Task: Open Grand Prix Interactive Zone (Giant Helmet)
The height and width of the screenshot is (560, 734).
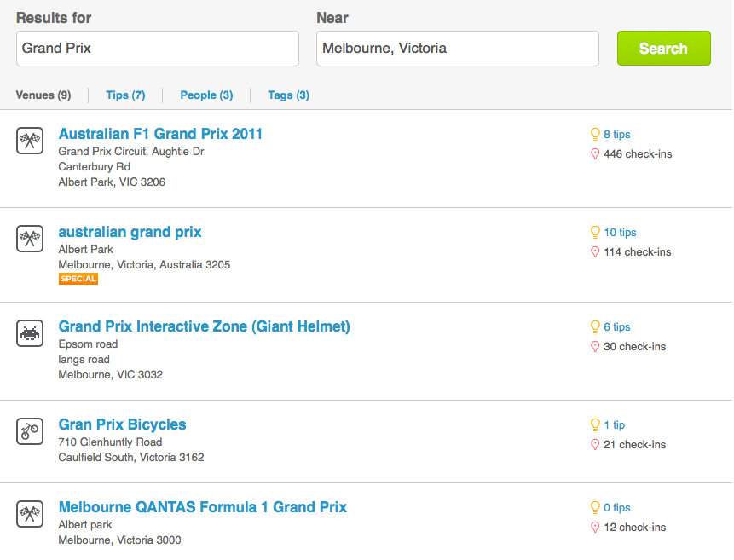Action: (x=204, y=326)
